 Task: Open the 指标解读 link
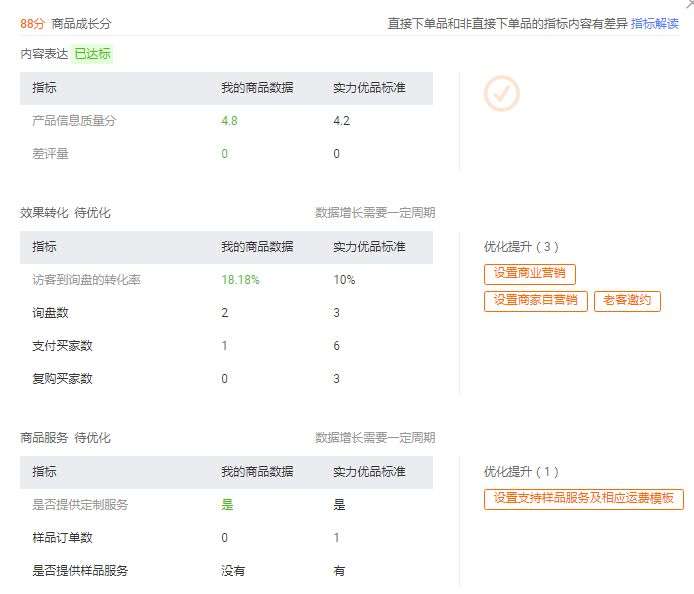655,23
